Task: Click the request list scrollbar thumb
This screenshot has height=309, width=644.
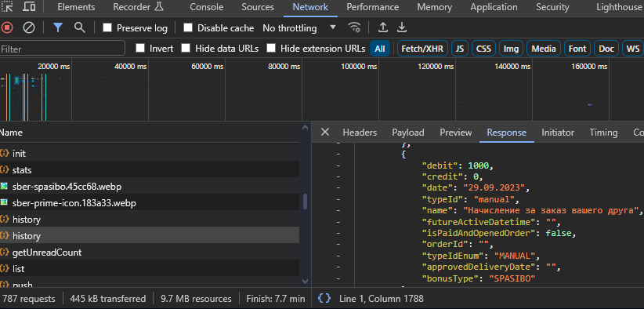Action: click(305, 202)
